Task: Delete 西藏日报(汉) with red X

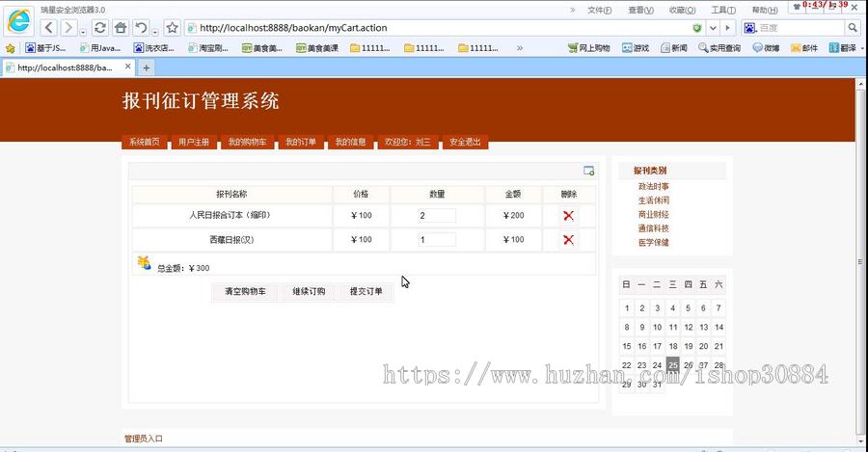Action: click(568, 240)
